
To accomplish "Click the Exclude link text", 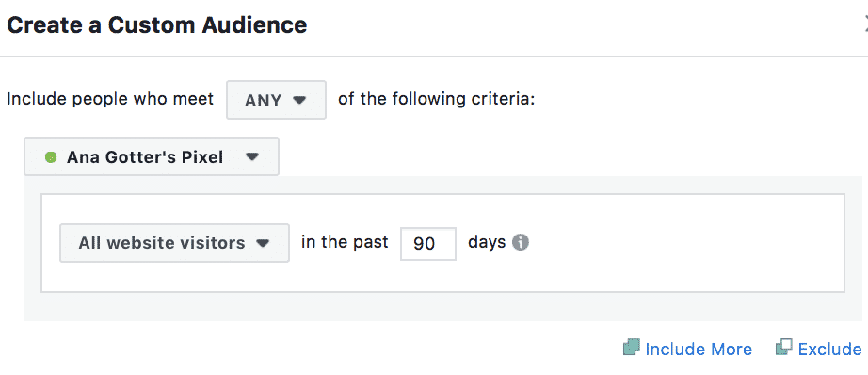I will click(x=829, y=349).
